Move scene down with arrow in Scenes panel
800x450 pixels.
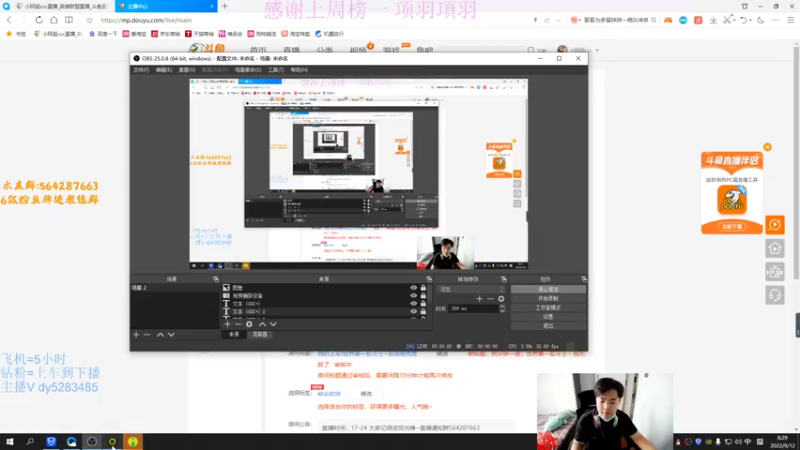tap(171, 335)
